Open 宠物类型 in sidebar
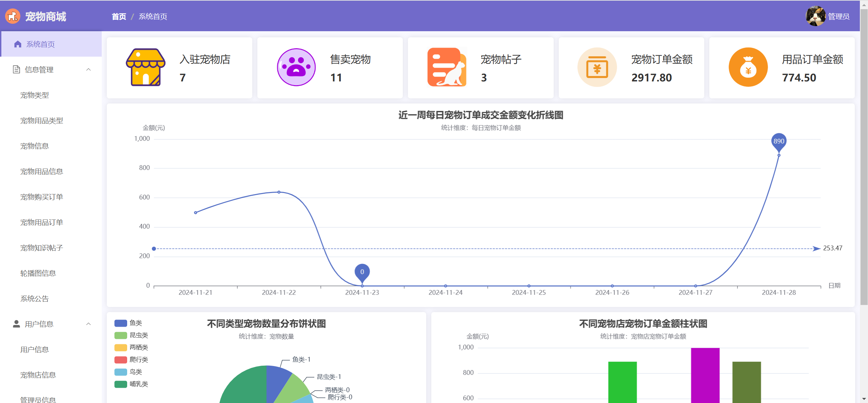Screen dimensions: 868x403 pos(35,95)
